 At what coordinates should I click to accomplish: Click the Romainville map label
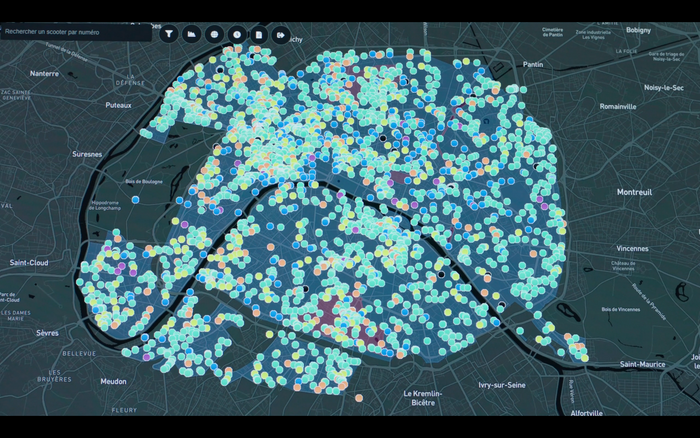click(x=617, y=105)
